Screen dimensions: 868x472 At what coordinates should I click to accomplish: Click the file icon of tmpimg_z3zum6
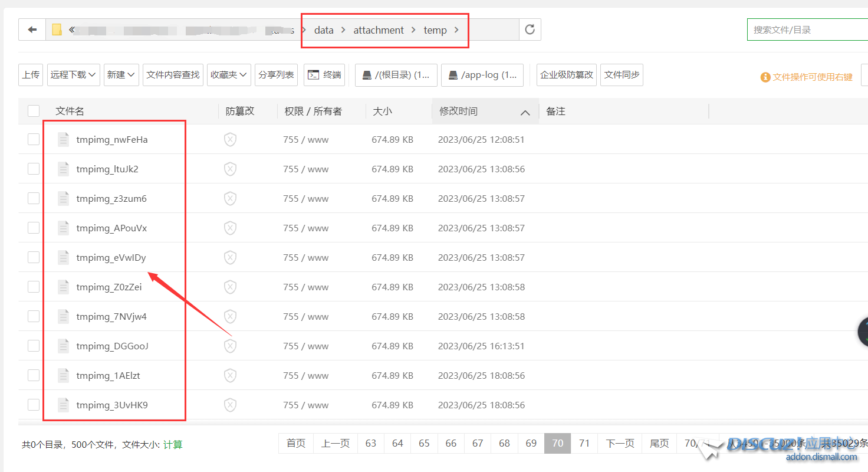click(64, 199)
